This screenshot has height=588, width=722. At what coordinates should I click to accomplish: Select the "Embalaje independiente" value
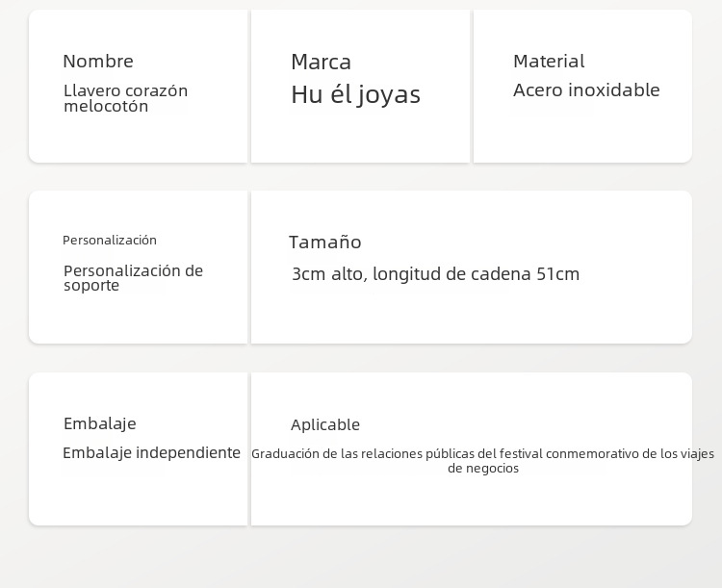151,452
